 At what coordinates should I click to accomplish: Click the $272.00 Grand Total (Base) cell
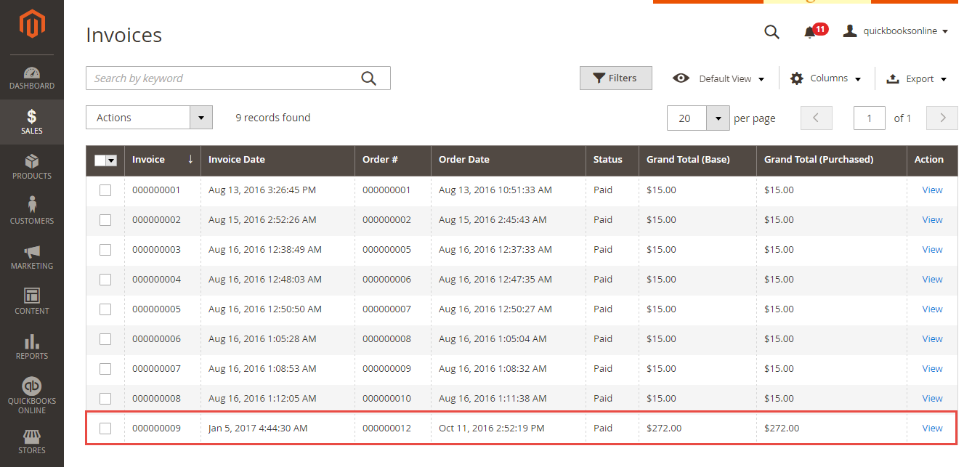[x=664, y=429]
